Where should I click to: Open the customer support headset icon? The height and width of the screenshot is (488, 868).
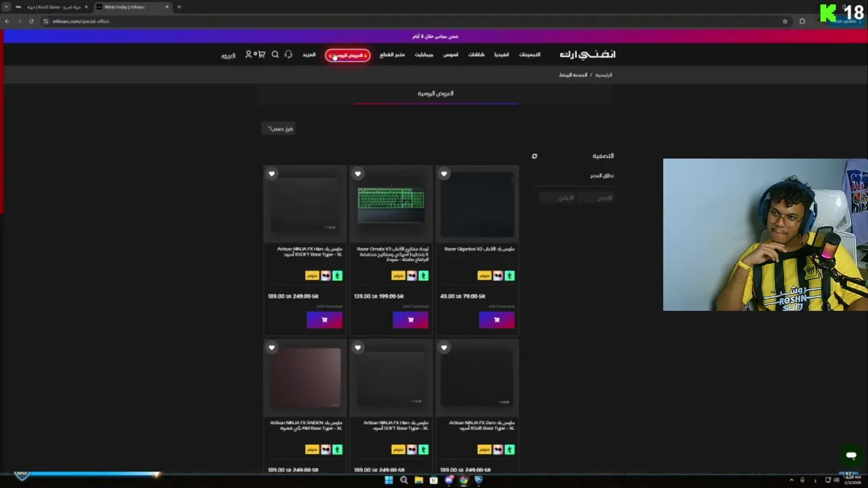(288, 55)
